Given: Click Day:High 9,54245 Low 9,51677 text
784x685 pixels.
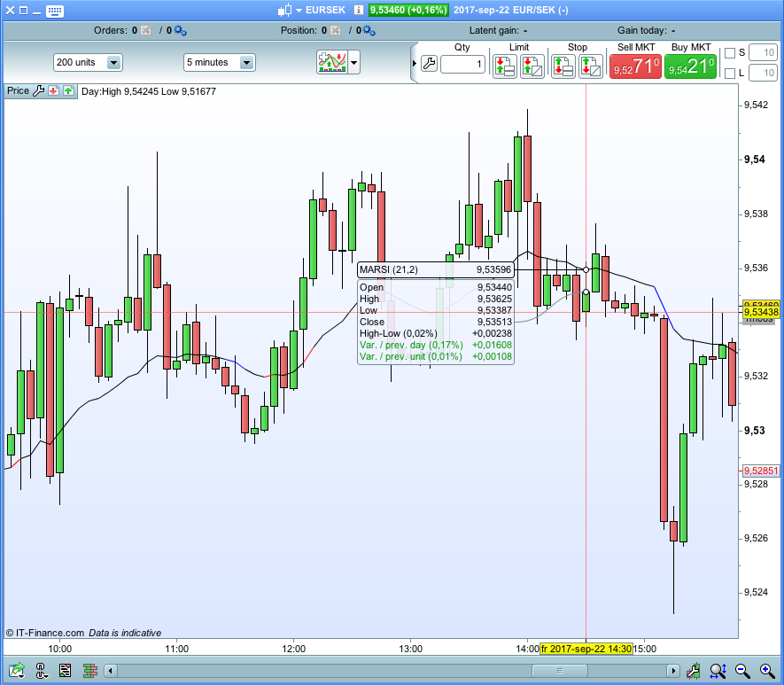Looking at the screenshot, I should [149, 91].
